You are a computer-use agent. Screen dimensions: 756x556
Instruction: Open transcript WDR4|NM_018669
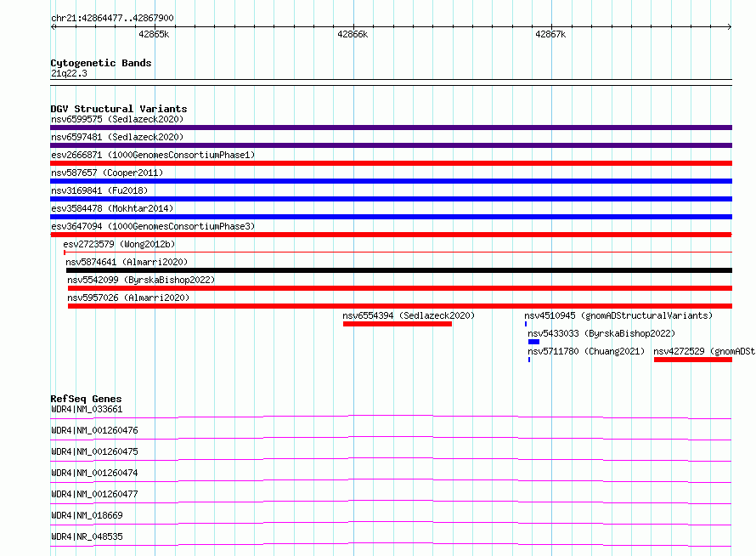[87, 515]
